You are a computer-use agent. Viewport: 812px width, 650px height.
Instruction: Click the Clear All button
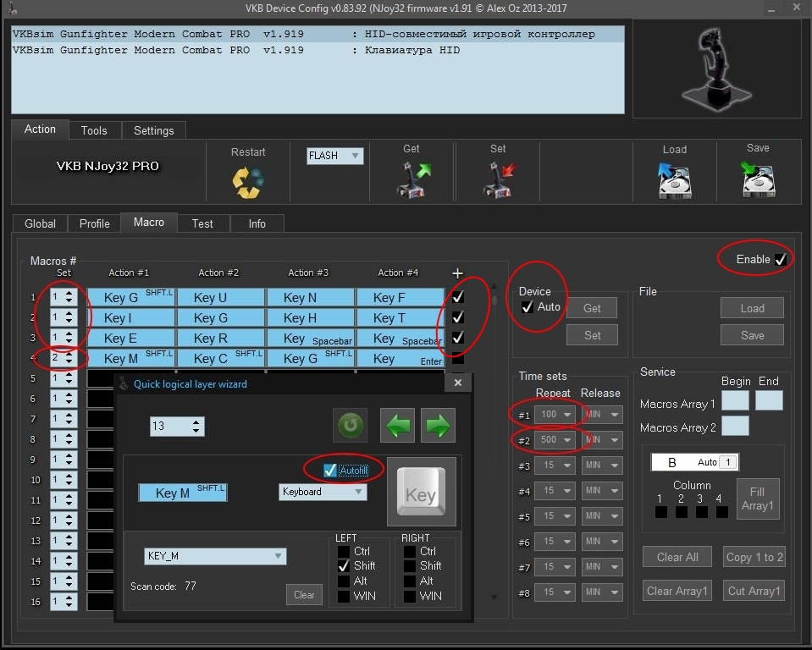click(x=677, y=557)
